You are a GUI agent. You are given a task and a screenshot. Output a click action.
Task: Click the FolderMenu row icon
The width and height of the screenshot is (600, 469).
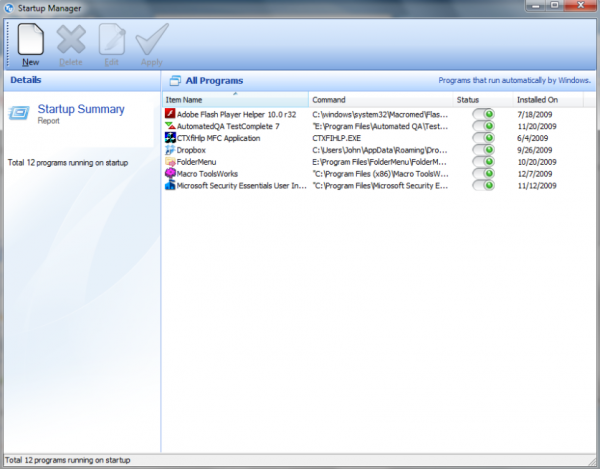click(x=170, y=161)
